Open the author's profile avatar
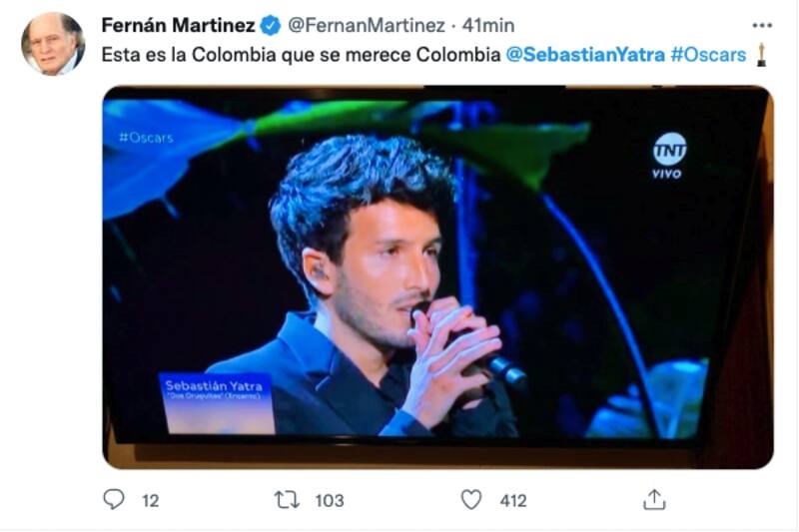 (x=52, y=44)
